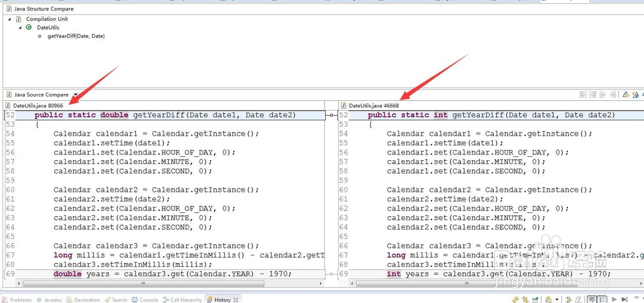The image size is (644, 303).
Task: Open History view menu triangle
Action: point(637,298)
